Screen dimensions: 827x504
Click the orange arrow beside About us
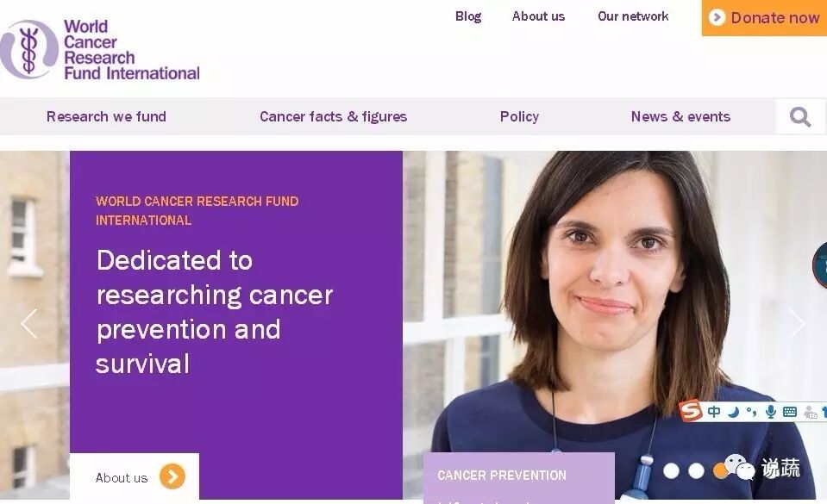tap(172, 476)
